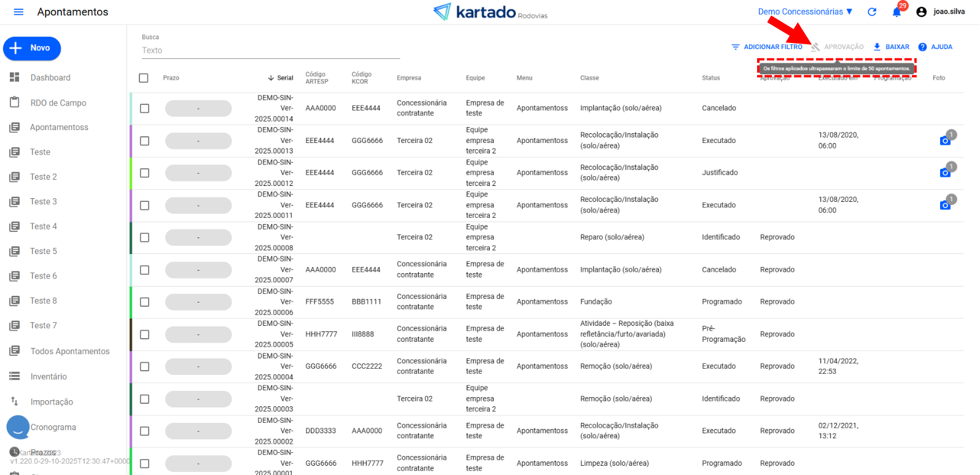Open the notifications bell
980x475 pixels.
(x=896, y=12)
